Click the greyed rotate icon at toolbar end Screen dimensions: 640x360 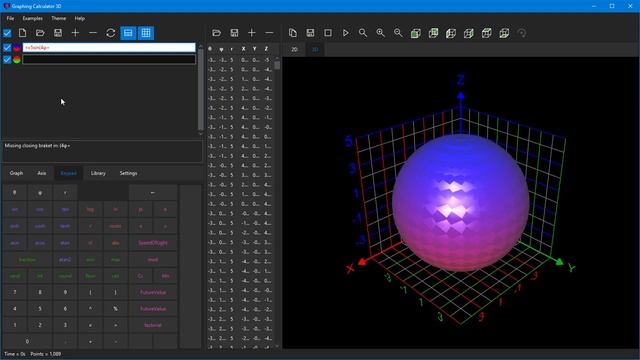522,33
